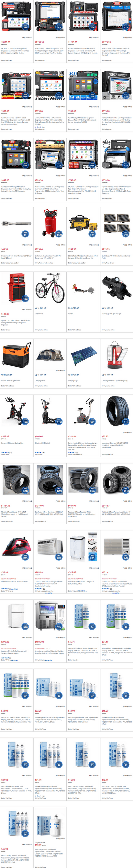Click the orange and black cooler image
133x868 pixels.
pos(16,355)
